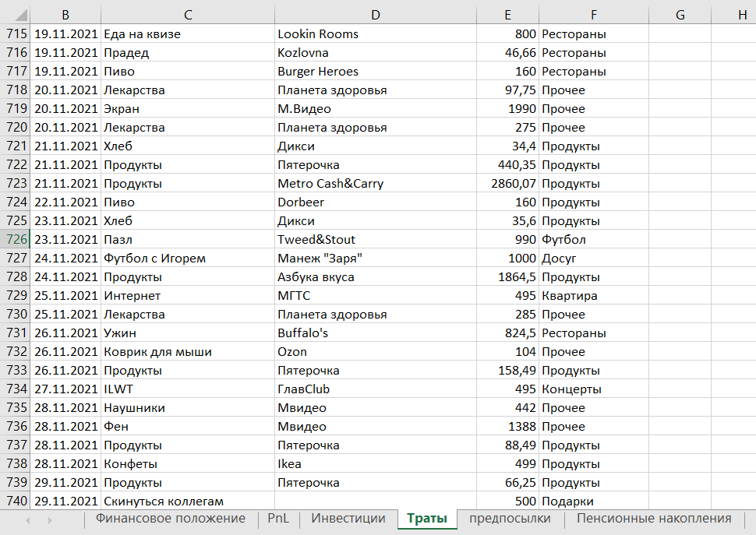Select column E header

(x=507, y=15)
